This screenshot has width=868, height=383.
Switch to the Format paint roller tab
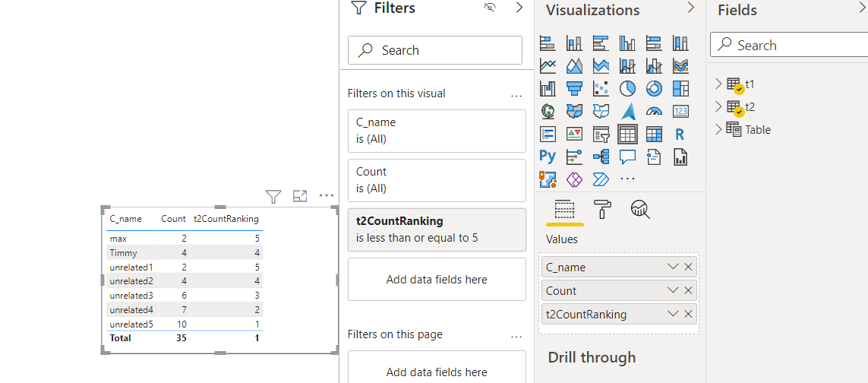pyautogui.click(x=602, y=210)
